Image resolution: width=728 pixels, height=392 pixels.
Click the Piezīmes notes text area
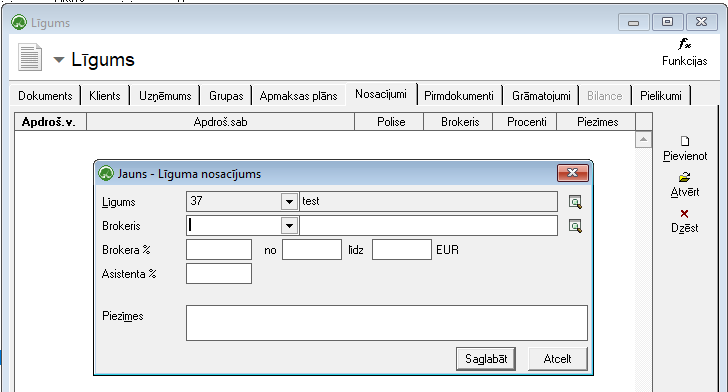387,323
